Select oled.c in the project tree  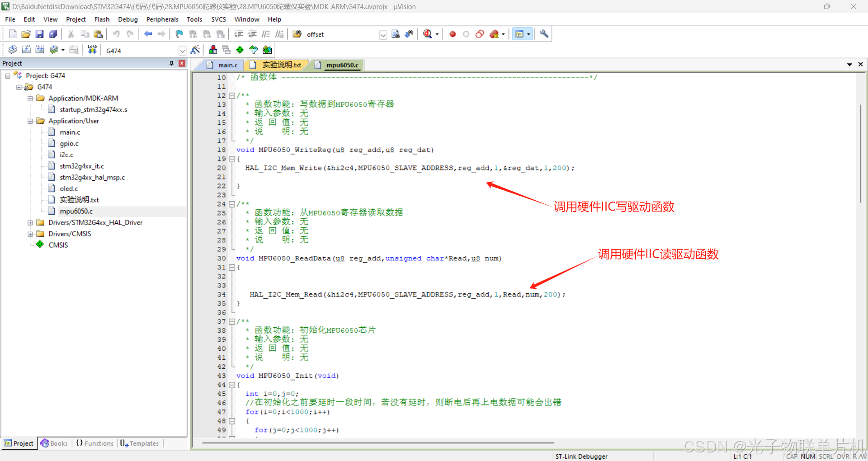coord(69,189)
